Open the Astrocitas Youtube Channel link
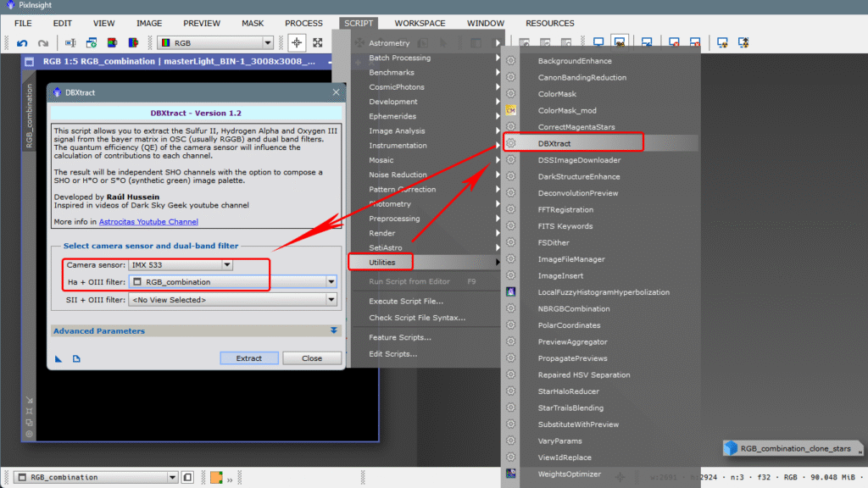The height and width of the screenshot is (488, 868). (x=148, y=221)
